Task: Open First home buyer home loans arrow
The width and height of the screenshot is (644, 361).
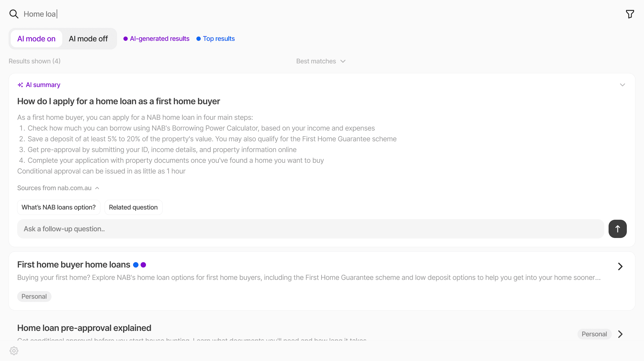Action: coord(620,266)
